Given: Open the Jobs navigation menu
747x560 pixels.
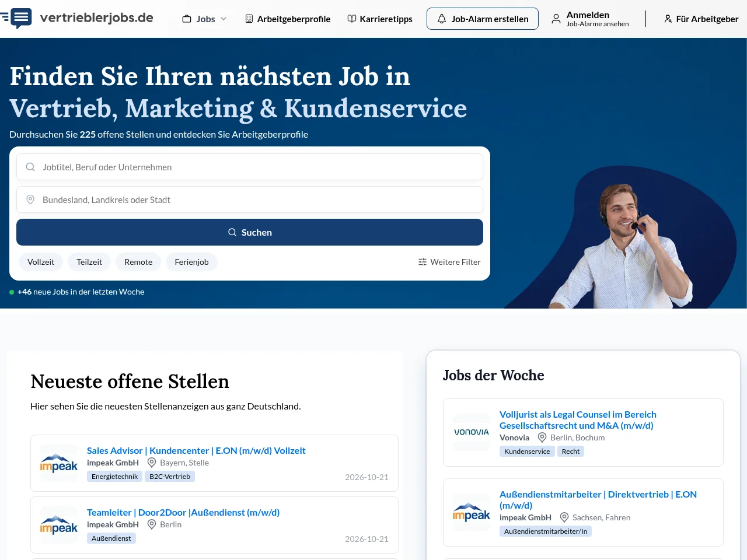Looking at the screenshot, I should [204, 19].
